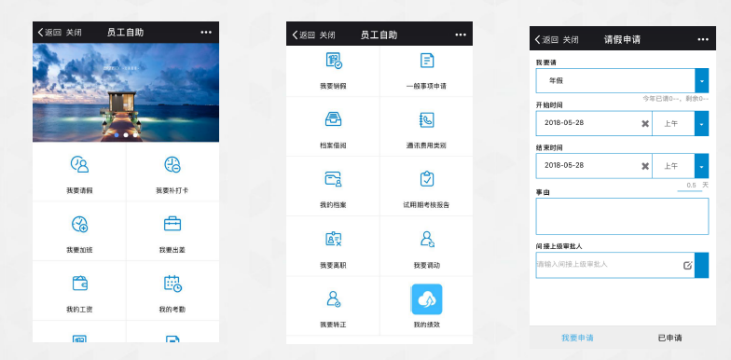Go back via 返回 on first screen
The width and height of the screenshot is (731, 360).
pyautogui.click(x=49, y=32)
